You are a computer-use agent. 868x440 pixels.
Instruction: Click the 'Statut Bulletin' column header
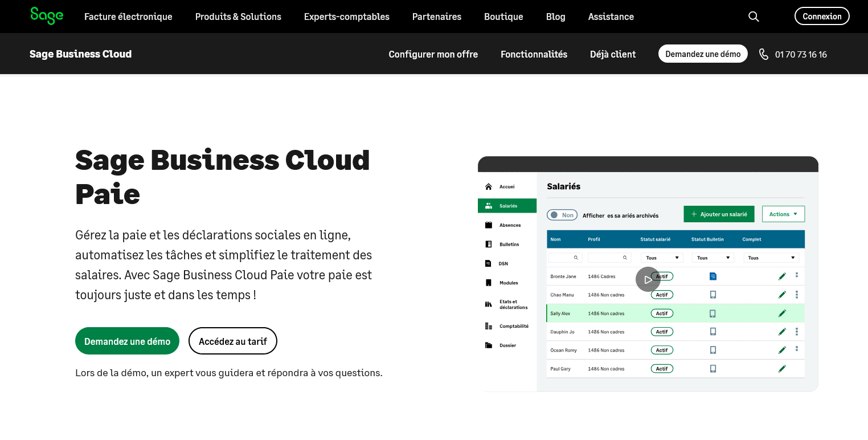(x=707, y=239)
